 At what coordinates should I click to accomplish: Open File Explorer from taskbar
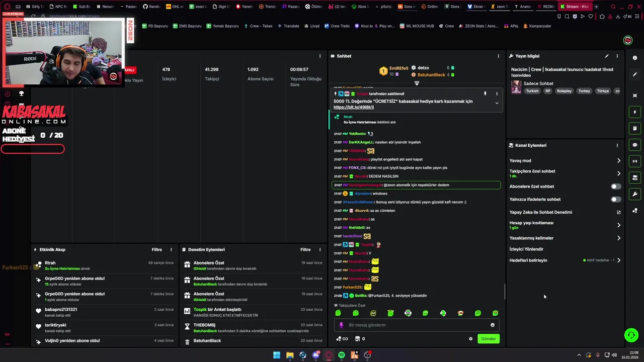(290, 355)
